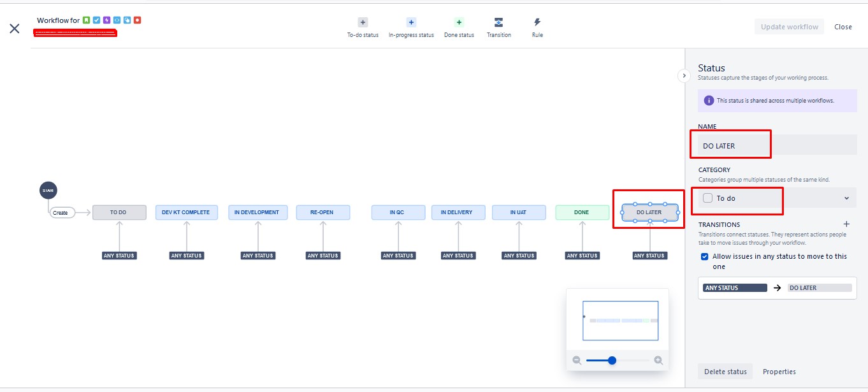Viewport: 868px width, 392px height.
Task: Click the Delete status button
Action: (725, 371)
